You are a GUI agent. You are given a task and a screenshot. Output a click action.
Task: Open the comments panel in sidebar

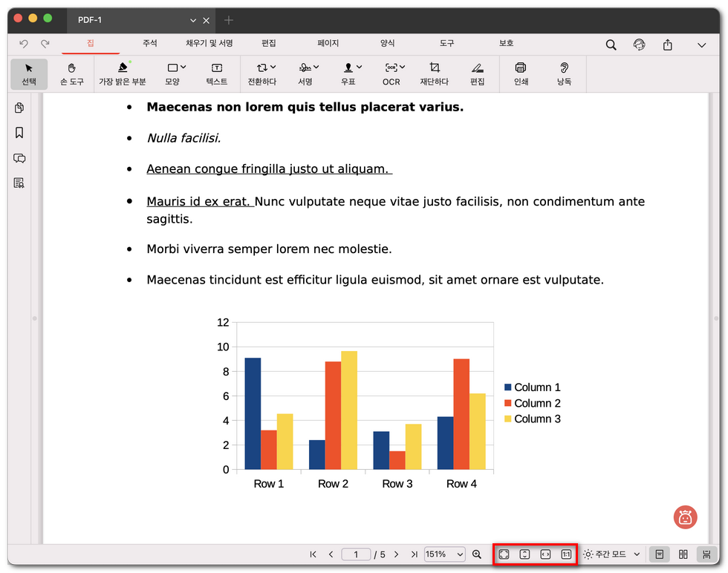pos(19,158)
